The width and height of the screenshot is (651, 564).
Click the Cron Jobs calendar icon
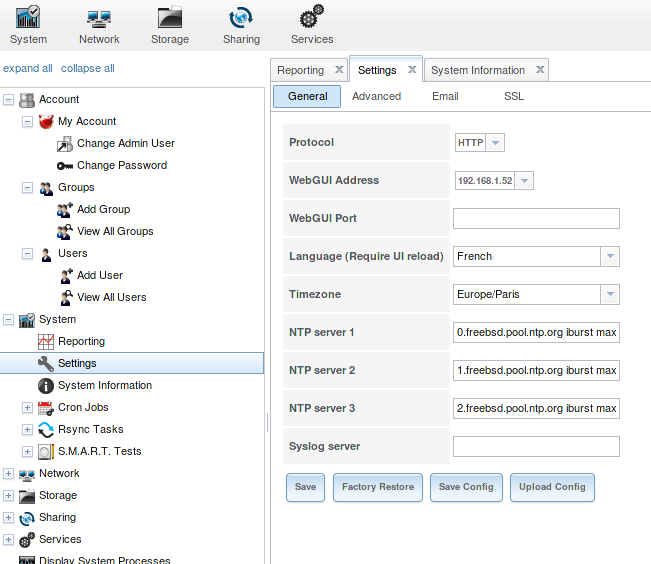tap(46, 408)
